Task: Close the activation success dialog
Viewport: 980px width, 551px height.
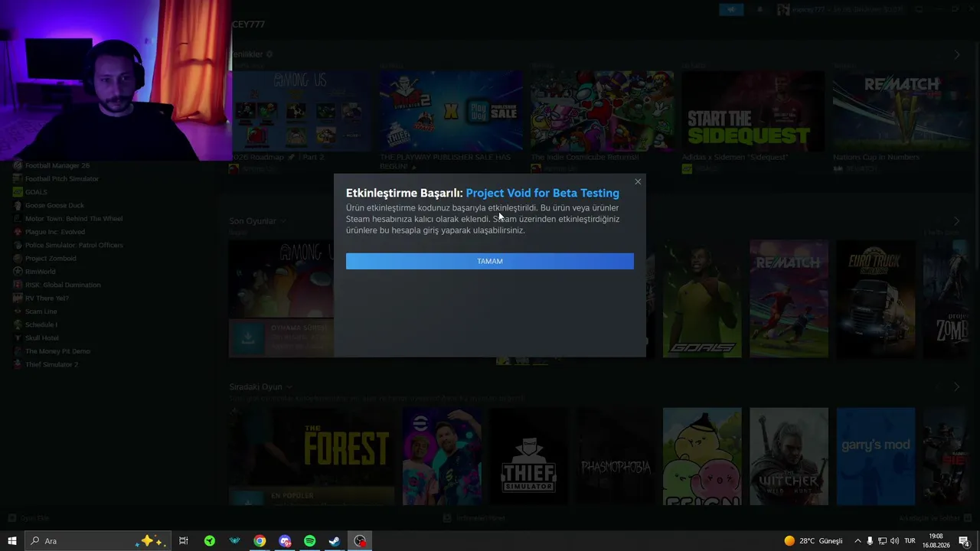Action: [638, 182]
